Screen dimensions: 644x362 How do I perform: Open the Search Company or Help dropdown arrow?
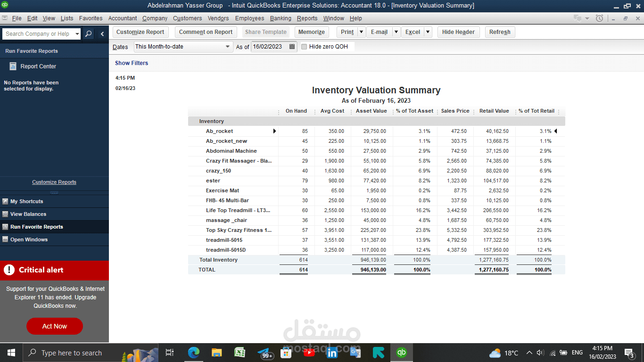click(77, 34)
